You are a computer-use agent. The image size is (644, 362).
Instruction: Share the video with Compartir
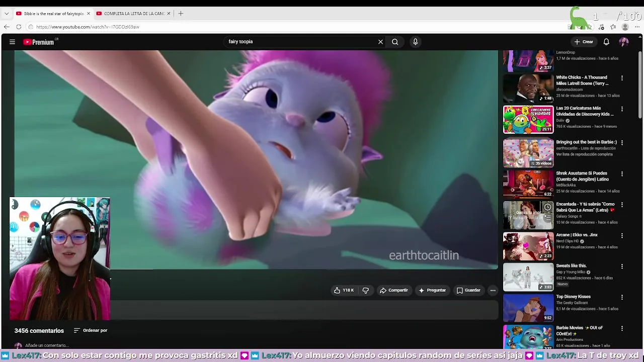(x=394, y=290)
